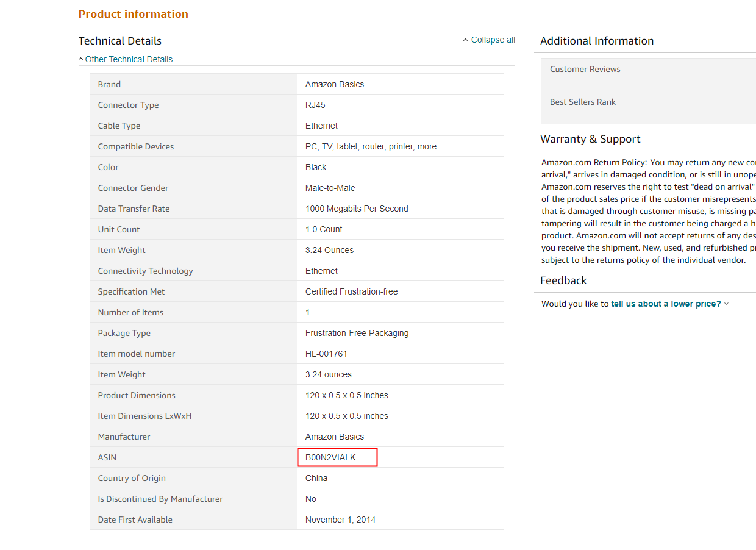Click the Technical Details heading

(x=120, y=41)
